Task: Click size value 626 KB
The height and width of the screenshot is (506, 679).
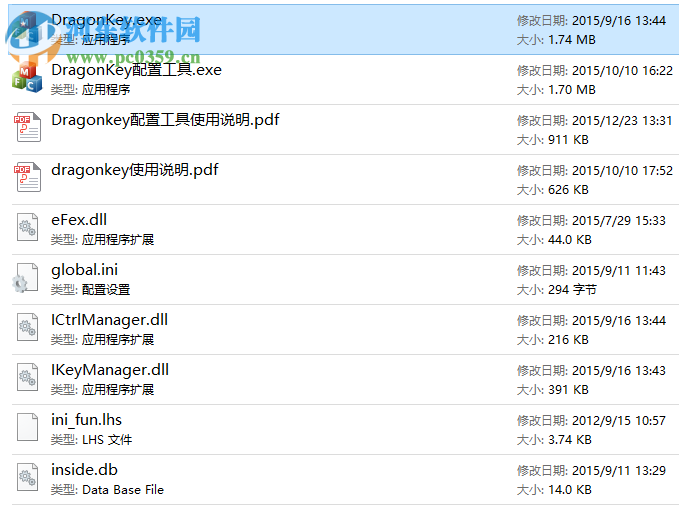Action: pyautogui.click(x=569, y=190)
